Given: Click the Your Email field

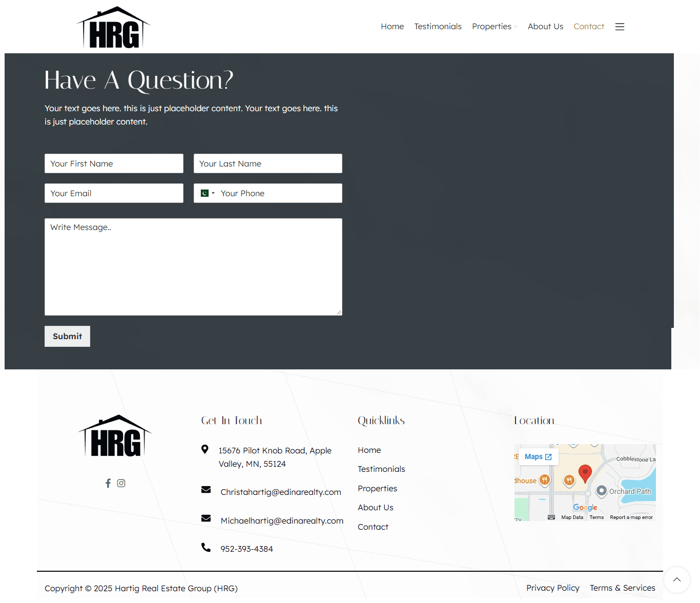Looking at the screenshot, I should click(114, 193).
